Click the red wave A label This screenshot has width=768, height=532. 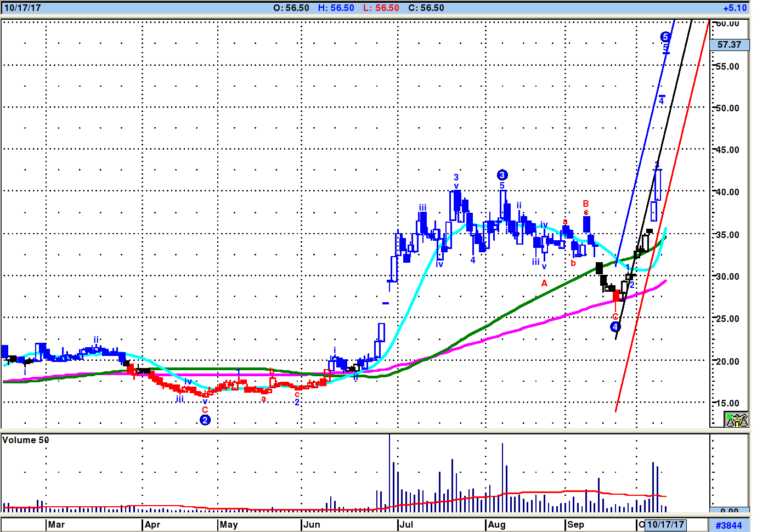[x=544, y=283]
